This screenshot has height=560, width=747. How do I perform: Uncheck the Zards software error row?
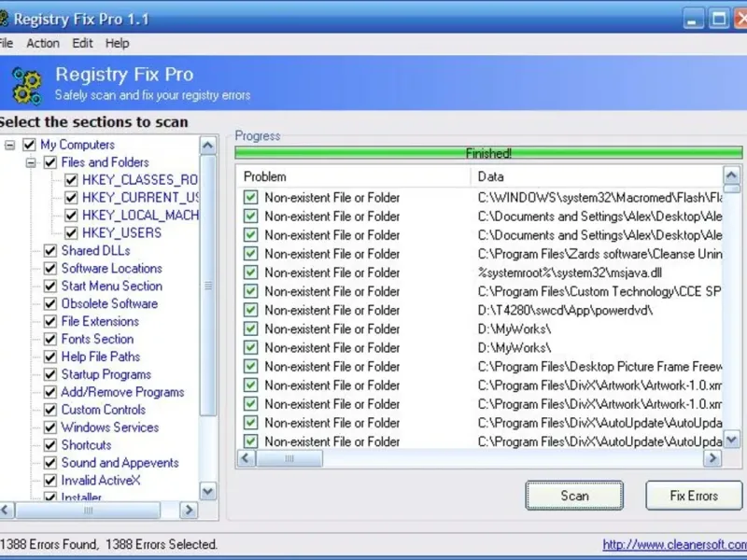pos(250,254)
